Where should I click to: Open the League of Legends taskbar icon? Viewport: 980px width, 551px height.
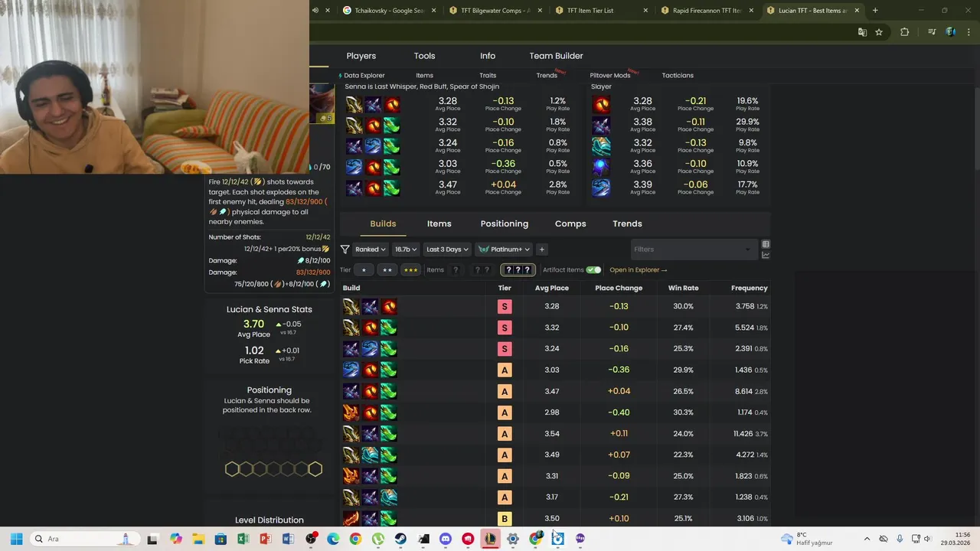coord(490,539)
